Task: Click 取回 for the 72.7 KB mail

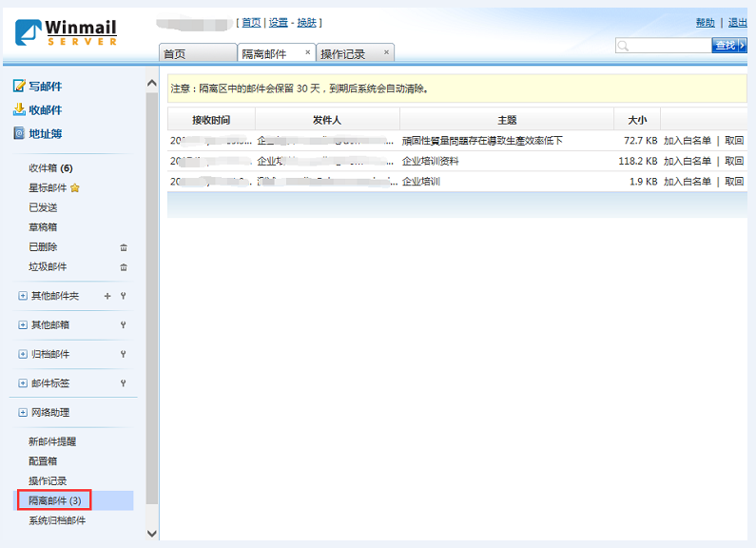Action: pyautogui.click(x=734, y=141)
